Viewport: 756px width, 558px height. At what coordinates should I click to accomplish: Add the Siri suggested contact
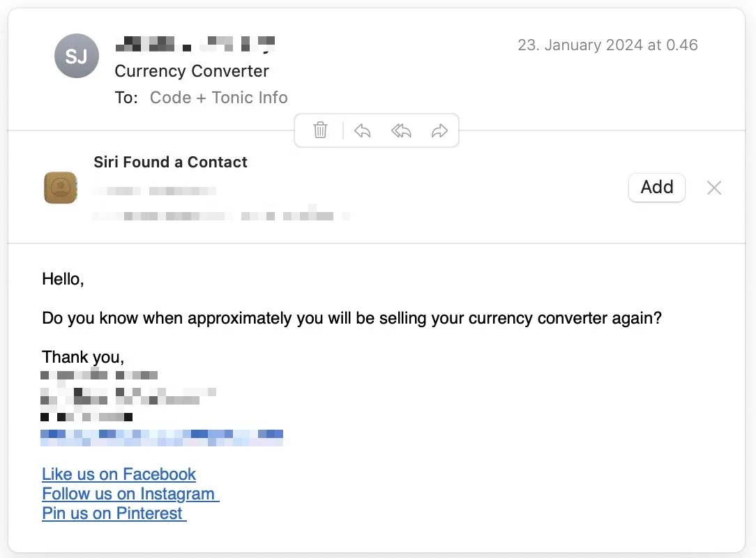(656, 188)
